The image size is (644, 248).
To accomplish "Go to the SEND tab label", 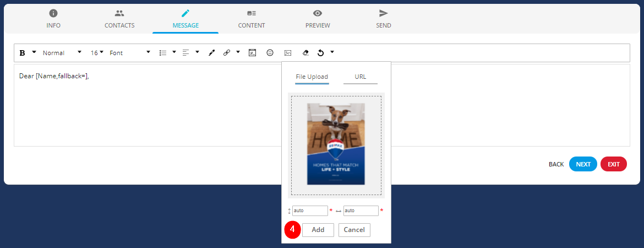I will click(x=384, y=25).
